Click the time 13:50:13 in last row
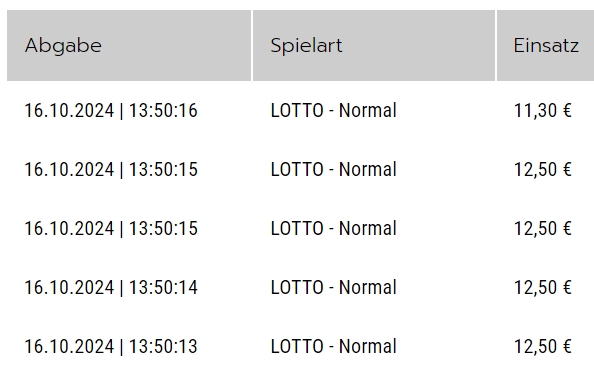The width and height of the screenshot is (594, 369). pos(163,347)
